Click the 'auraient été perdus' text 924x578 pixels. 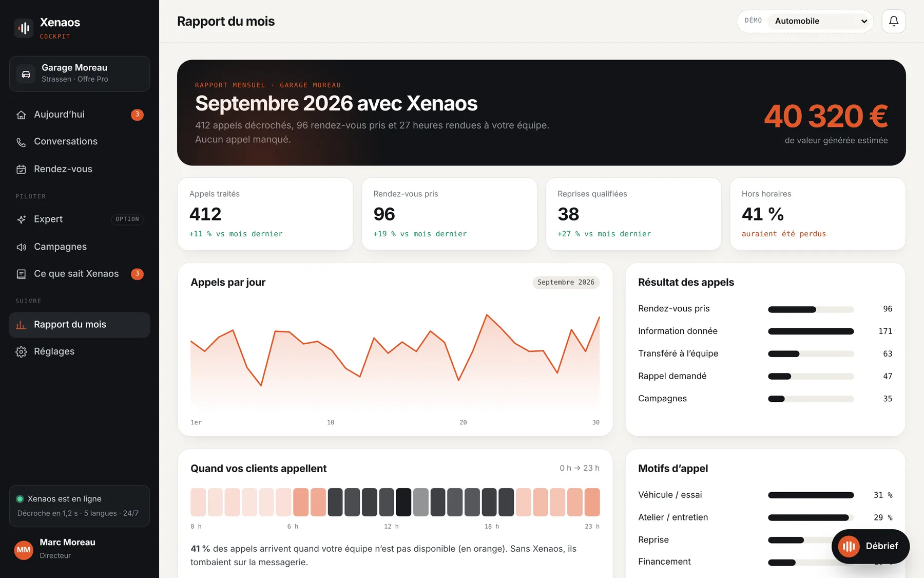784,234
